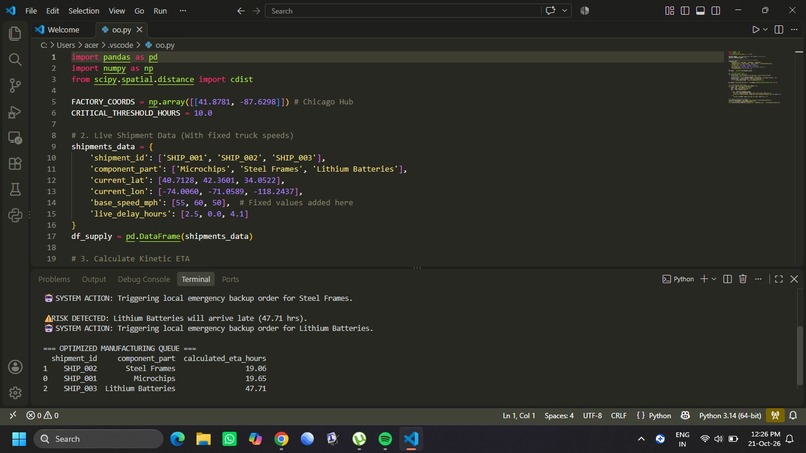
Task: Change end of line sequence CRLF
Action: 618,415
